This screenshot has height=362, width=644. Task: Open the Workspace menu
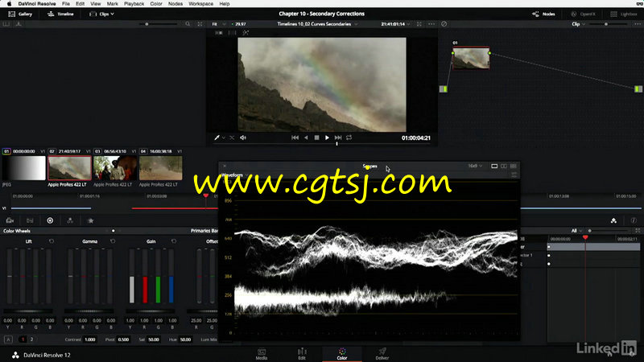200,4
